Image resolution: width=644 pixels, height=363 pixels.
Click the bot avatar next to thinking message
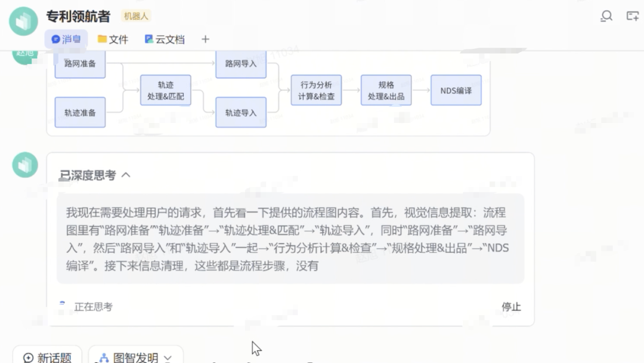click(x=24, y=165)
